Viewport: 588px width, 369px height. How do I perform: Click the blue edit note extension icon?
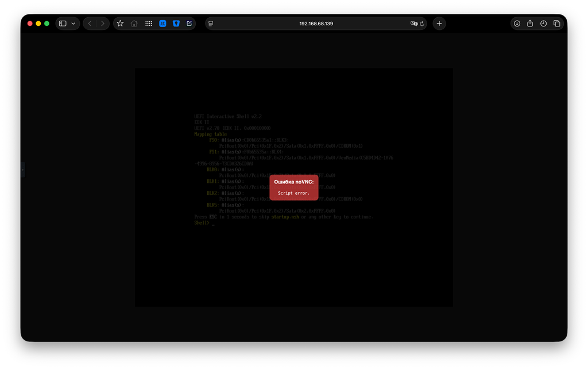189,23
